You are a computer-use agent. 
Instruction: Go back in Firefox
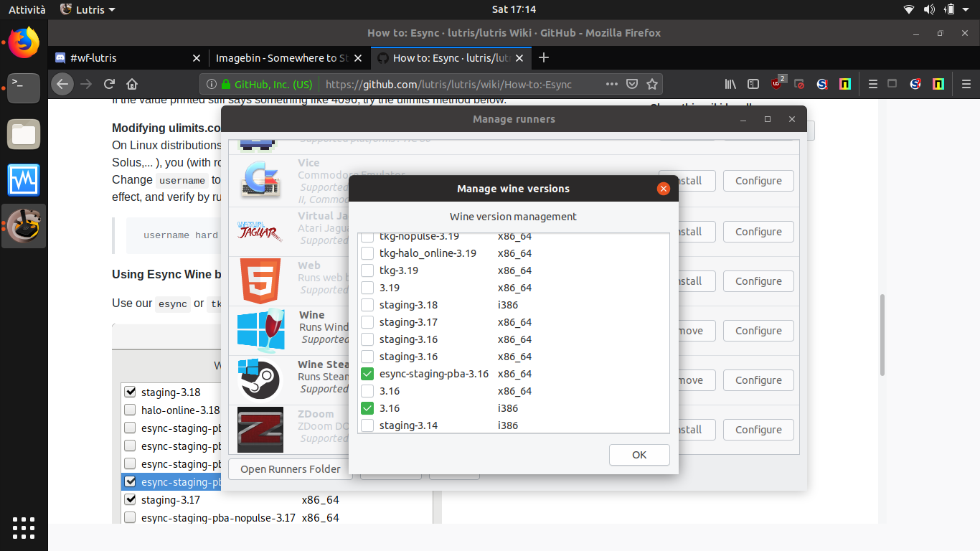63,84
